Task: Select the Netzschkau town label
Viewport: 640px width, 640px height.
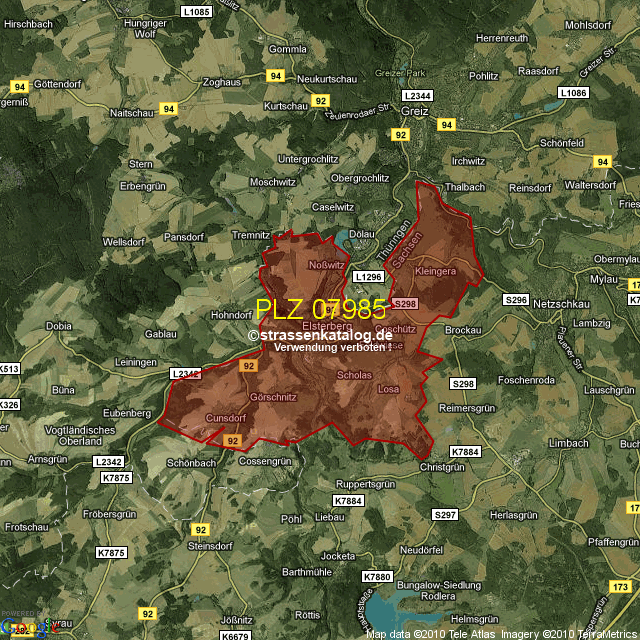Action: (565, 300)
